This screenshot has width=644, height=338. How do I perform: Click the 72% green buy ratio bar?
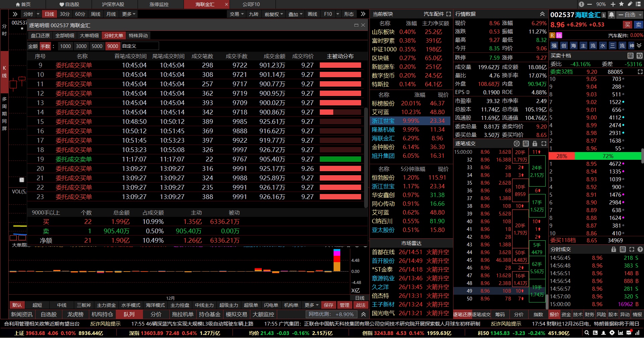click(x=608, y=156)
